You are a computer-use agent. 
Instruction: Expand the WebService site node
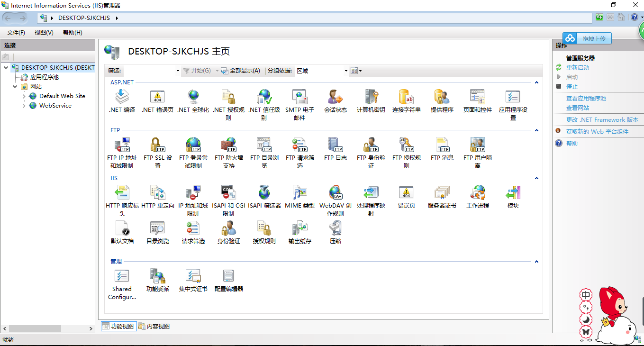pos(24,106)
